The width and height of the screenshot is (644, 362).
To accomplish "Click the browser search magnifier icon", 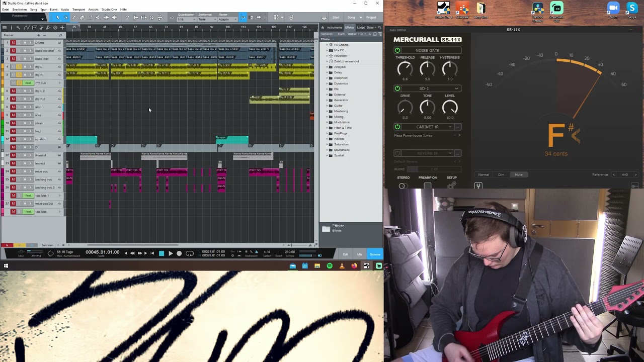I will [x=380, y=28].
